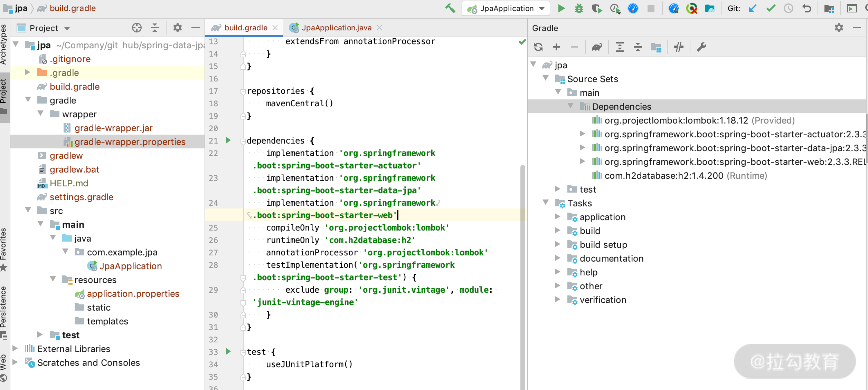This screenshot has width=868, height=390.
Task: Show dependencies diagram icon in Gradle toolbar
Action: click(656, 47)
